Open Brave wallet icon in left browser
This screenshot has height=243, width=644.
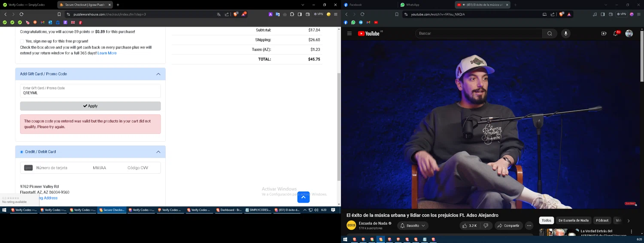(x=308, y=14)
